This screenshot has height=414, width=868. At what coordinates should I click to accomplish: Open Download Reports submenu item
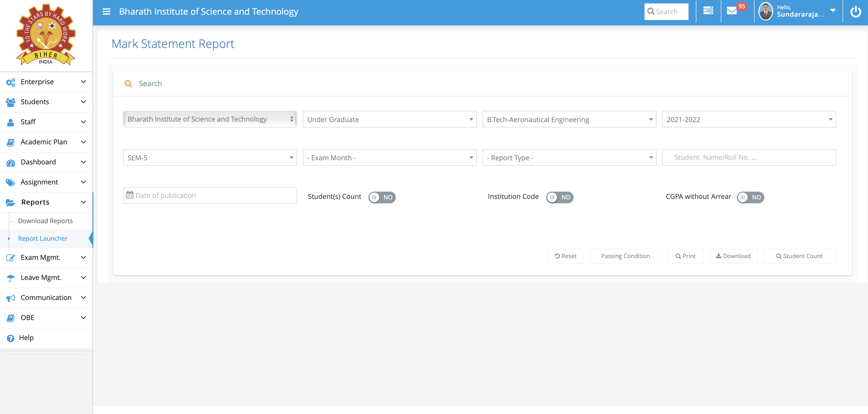tap(45, 221)
